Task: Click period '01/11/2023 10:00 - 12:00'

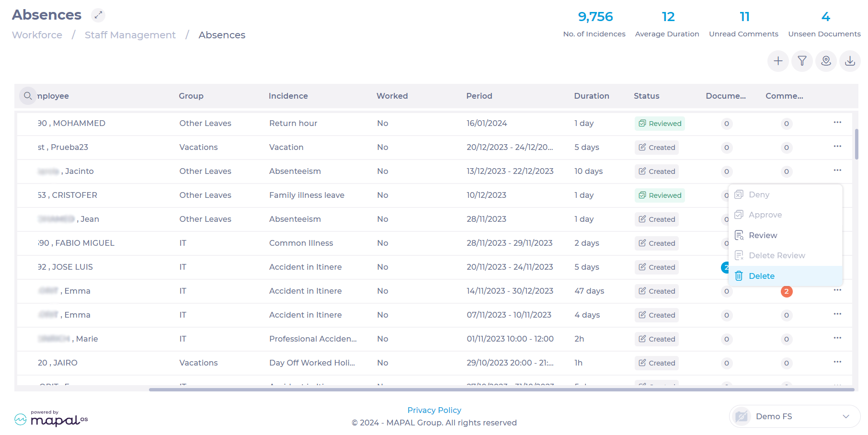Action: tap(510, 339)
